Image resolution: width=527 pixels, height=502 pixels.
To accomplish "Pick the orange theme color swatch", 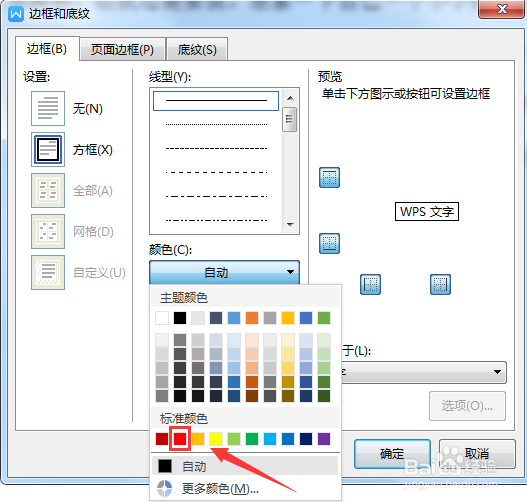I will (x=252, y=318).
